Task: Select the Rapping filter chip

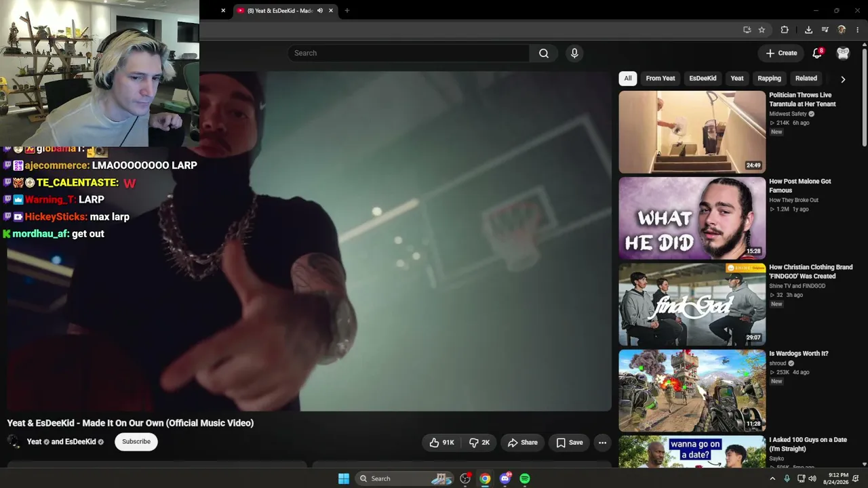Action: click(x=769, y=79)
